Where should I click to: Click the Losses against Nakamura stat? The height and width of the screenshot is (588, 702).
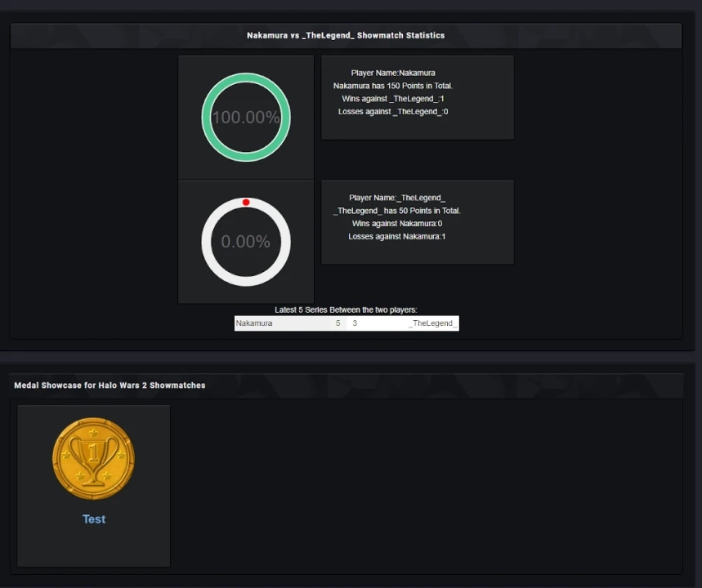pos(397,237)
